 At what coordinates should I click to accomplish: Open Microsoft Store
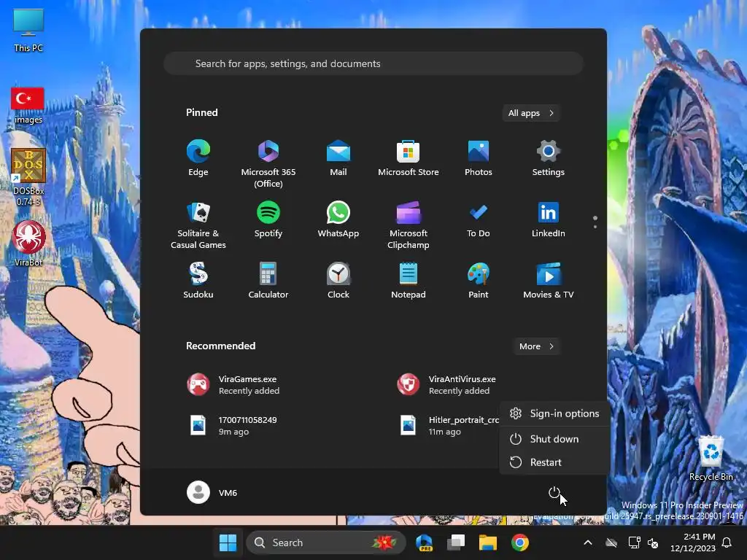coord(409,158)
